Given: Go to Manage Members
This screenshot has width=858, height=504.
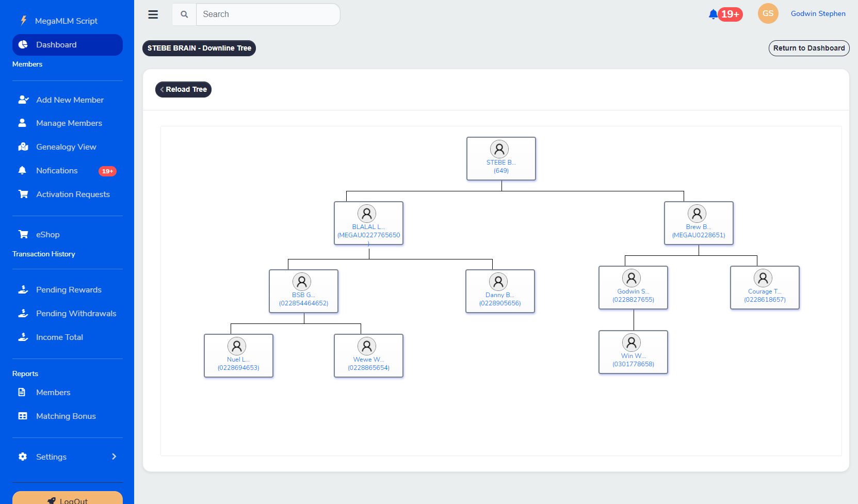Looking at the screenshot, I should [69, 123].
